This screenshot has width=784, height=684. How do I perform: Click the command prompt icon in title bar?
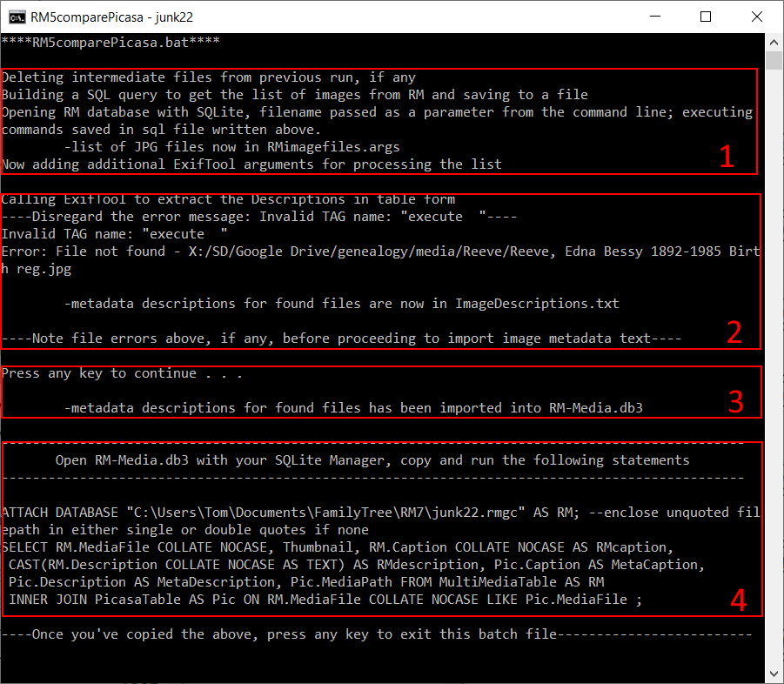pyautogui.click(x=17, y=17)
